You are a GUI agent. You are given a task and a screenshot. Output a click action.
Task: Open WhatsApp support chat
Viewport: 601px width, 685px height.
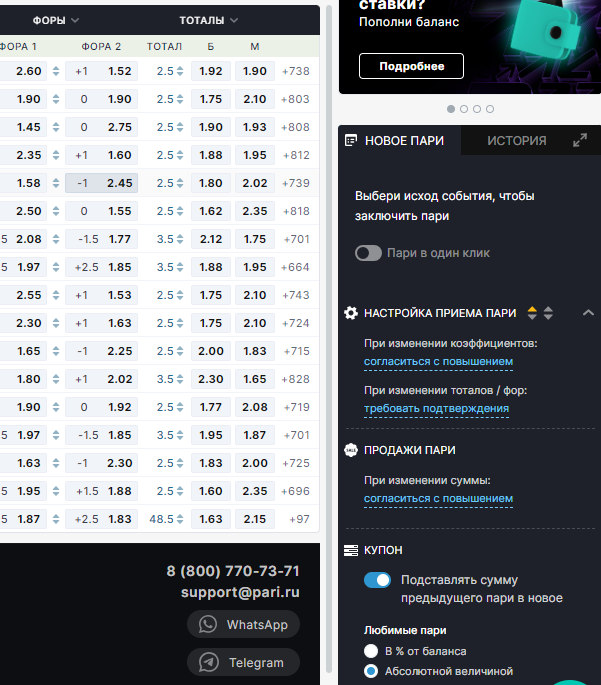coord(243,624)
